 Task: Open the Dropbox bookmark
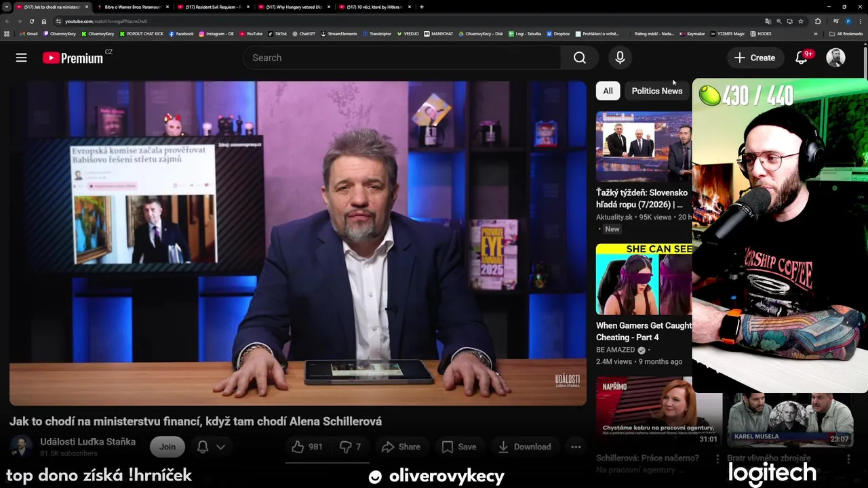(x=558, y=33)
